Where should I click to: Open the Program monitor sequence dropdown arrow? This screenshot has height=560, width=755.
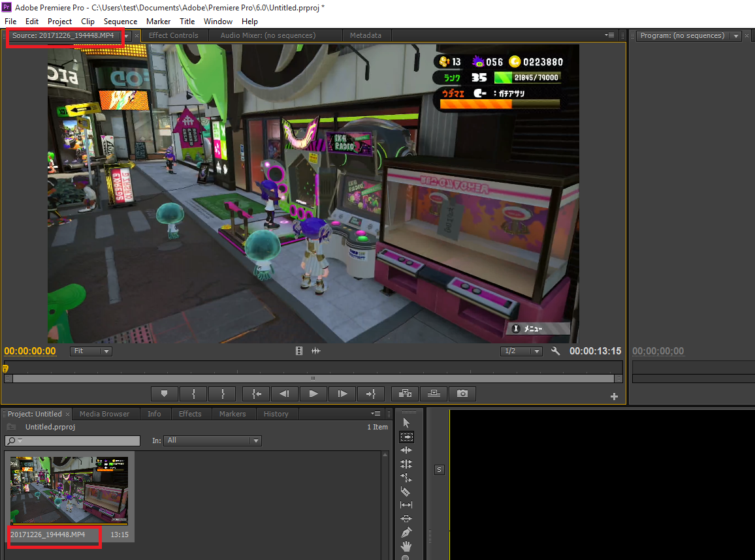pyautogui.click(x=736, y=36)
